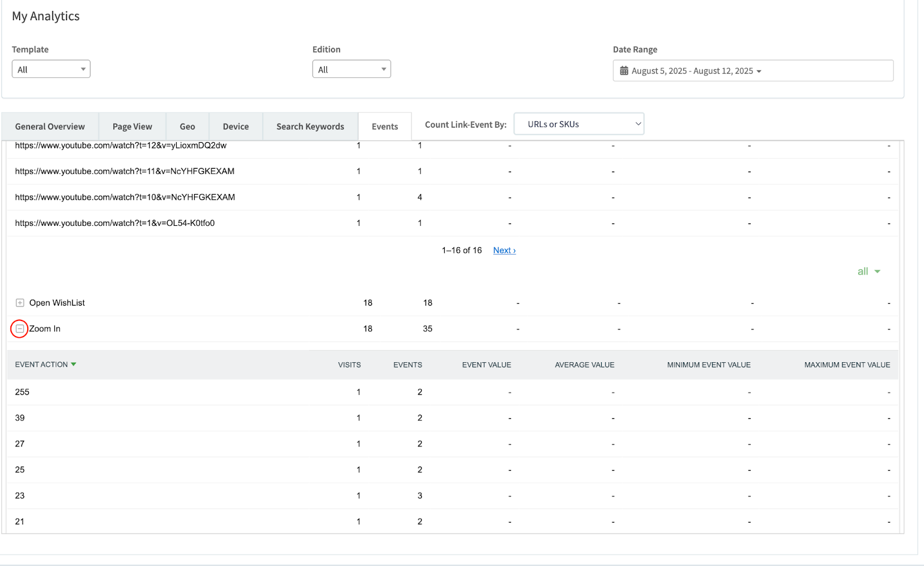Click the Next pagination link
This screenshot has width=924, height=566.
point(504,250)
